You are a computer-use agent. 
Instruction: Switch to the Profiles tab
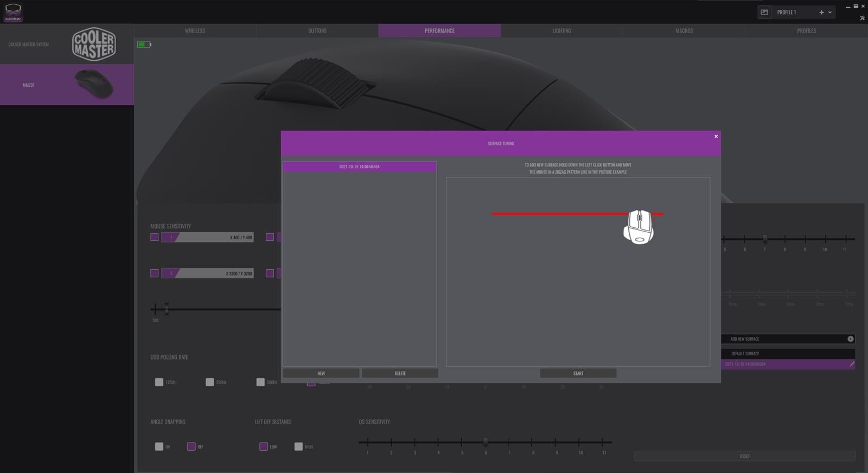807,31
